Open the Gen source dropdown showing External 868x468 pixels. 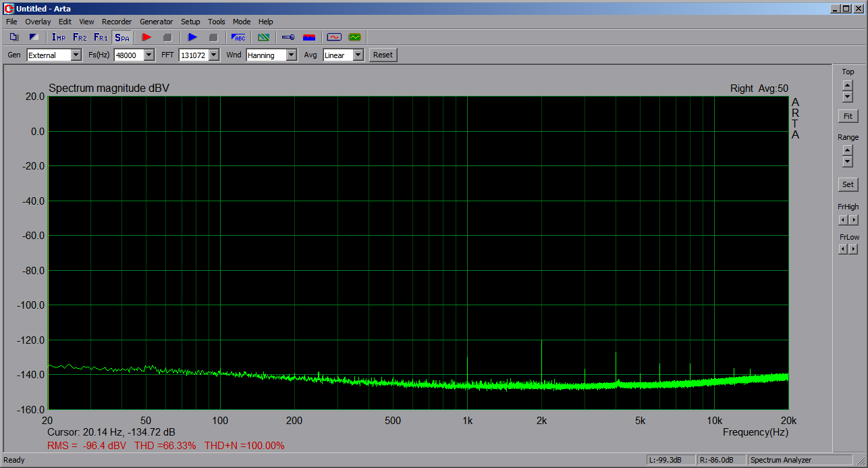[76, 55]
